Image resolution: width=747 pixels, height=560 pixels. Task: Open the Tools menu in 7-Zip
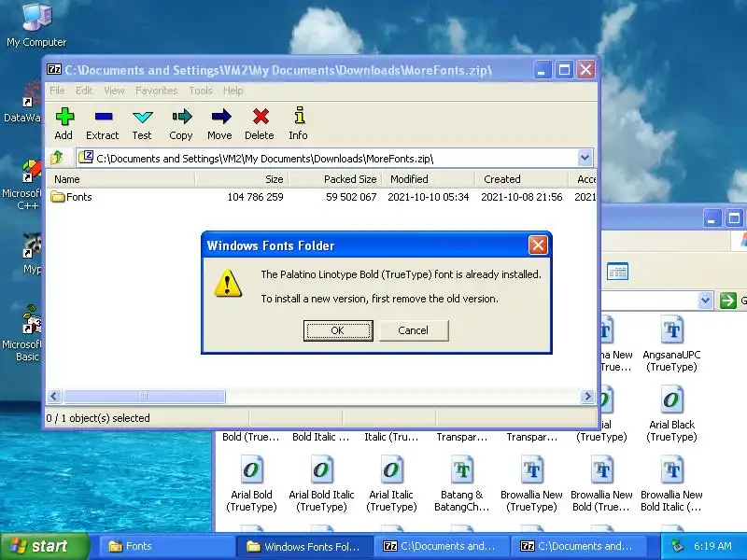coord(201,91)
